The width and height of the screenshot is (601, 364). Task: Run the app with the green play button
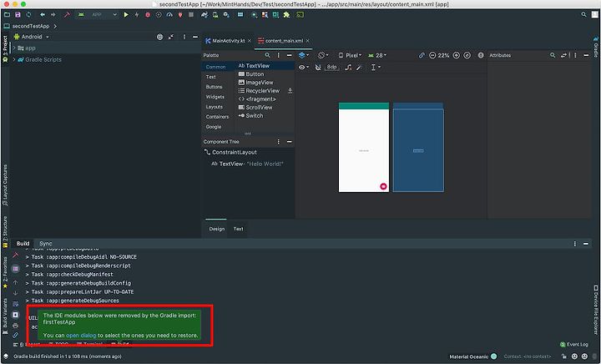126,14
